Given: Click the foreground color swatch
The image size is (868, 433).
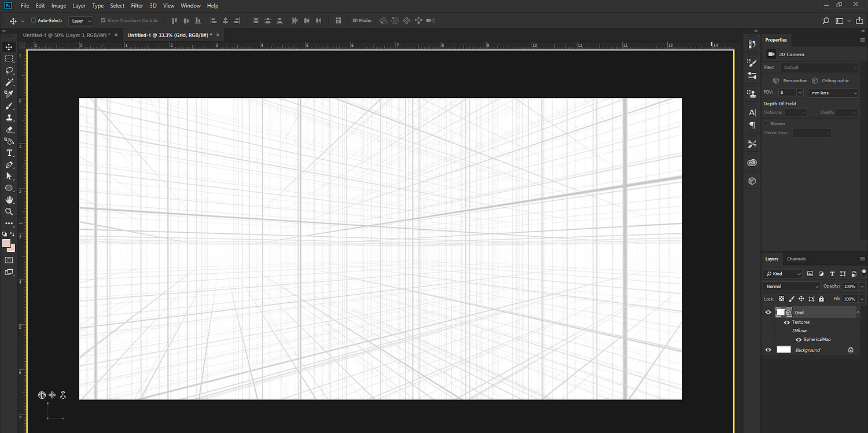Looking at the screenshot, I should coord(6,243).
